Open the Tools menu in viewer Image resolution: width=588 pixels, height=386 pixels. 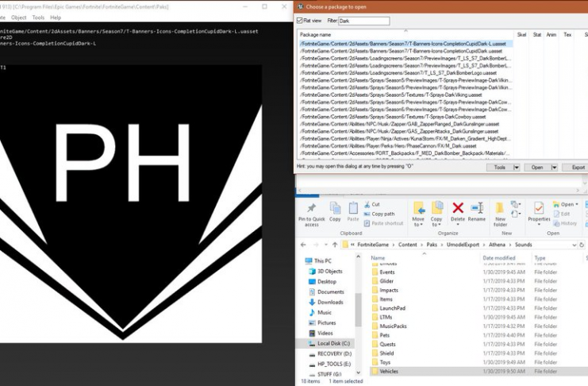pos(38,17)
